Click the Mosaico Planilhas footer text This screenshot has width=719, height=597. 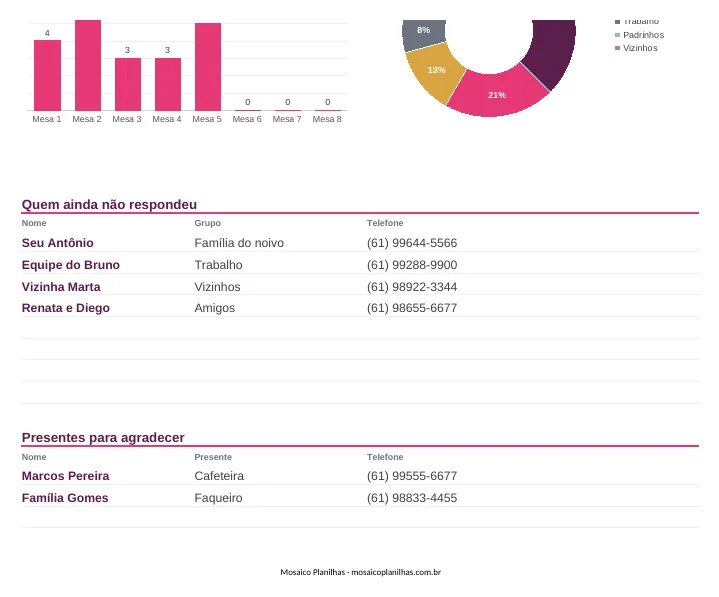pyautogui.click(x=360, y=572)
